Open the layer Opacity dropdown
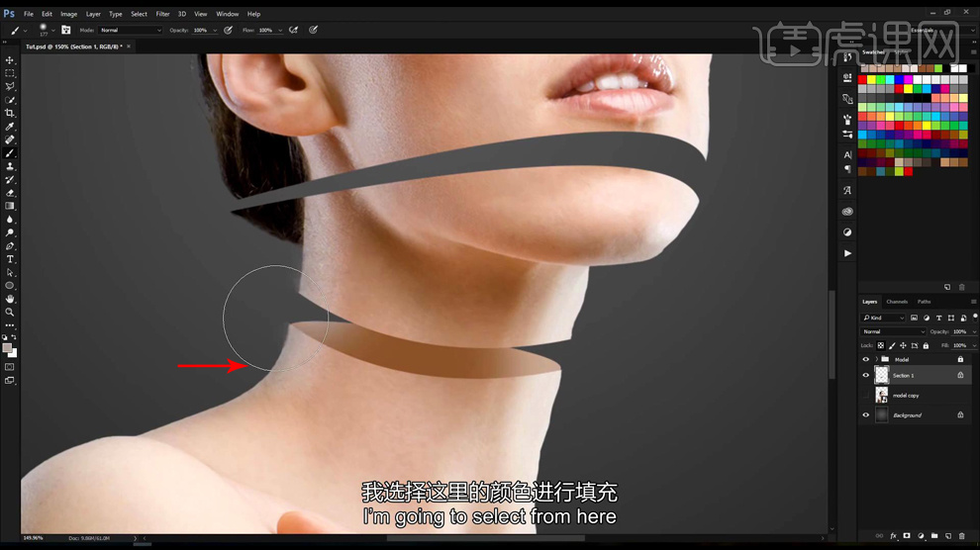The image size is (980, 550). point(973,331)
